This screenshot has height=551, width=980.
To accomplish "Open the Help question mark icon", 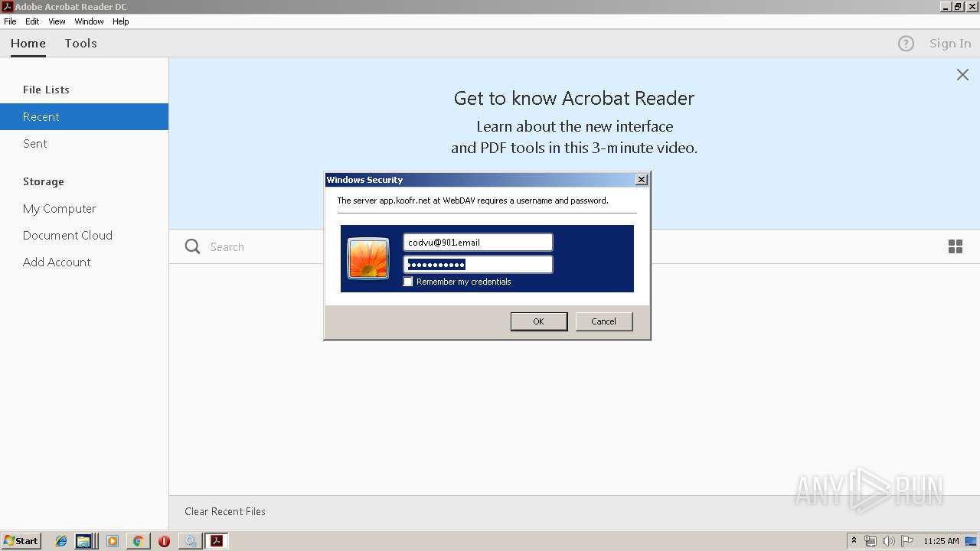I will click(906, 44).
